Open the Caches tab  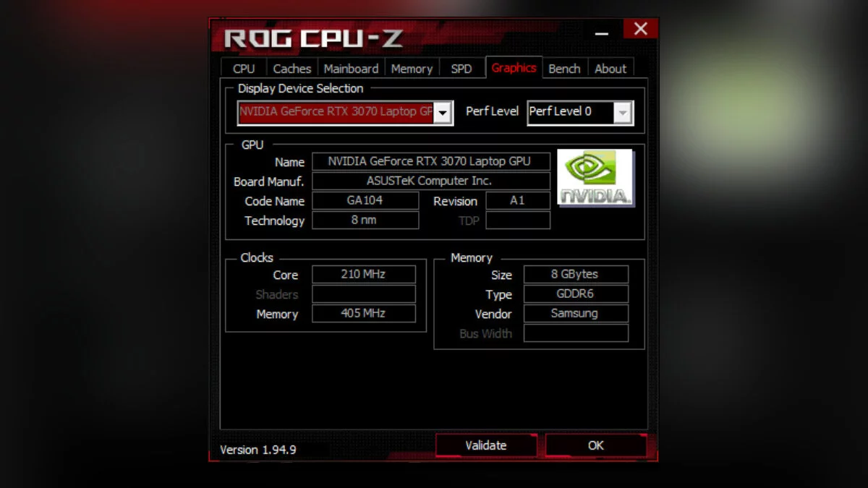click(x=292, y=69)
